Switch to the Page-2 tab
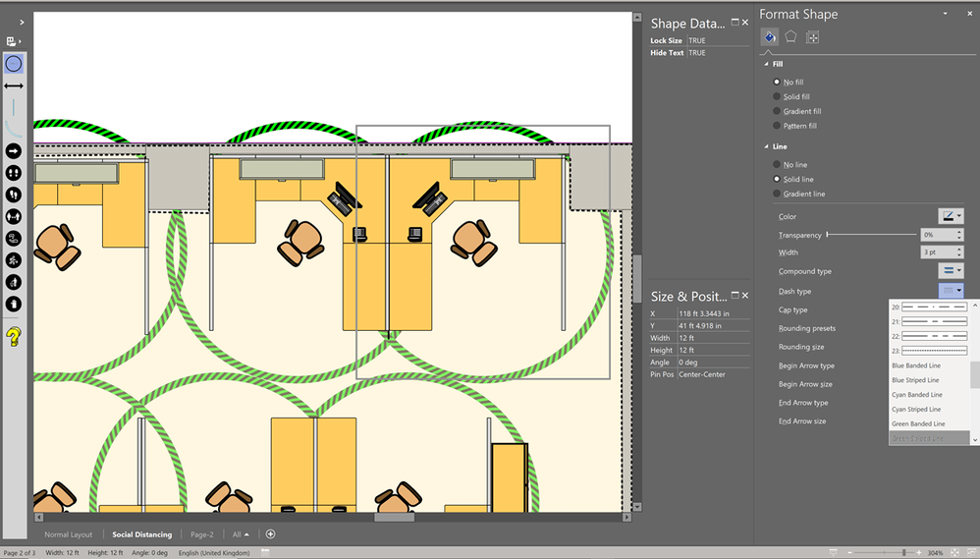 tap(201, 534)
